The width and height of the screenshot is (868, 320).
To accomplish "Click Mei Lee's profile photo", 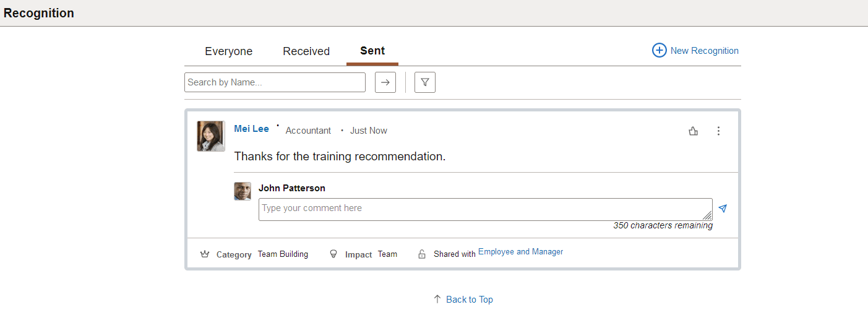I will 211,136.
